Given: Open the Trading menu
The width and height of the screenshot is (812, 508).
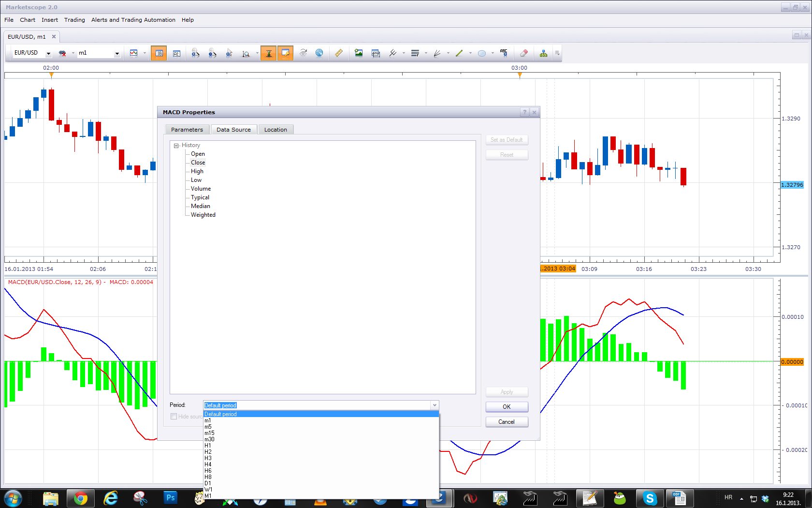Looking at the screenshot, I should click(x=74, y=20).
